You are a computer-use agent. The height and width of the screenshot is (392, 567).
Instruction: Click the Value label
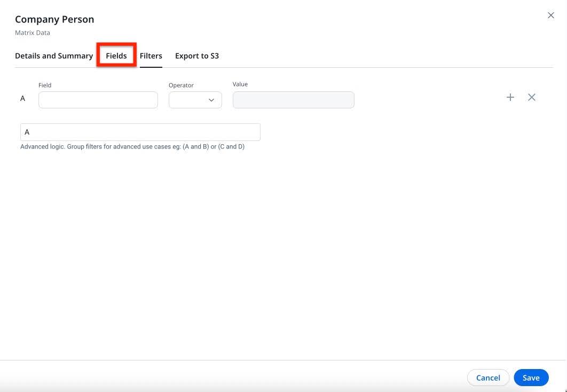click(240, 84)
